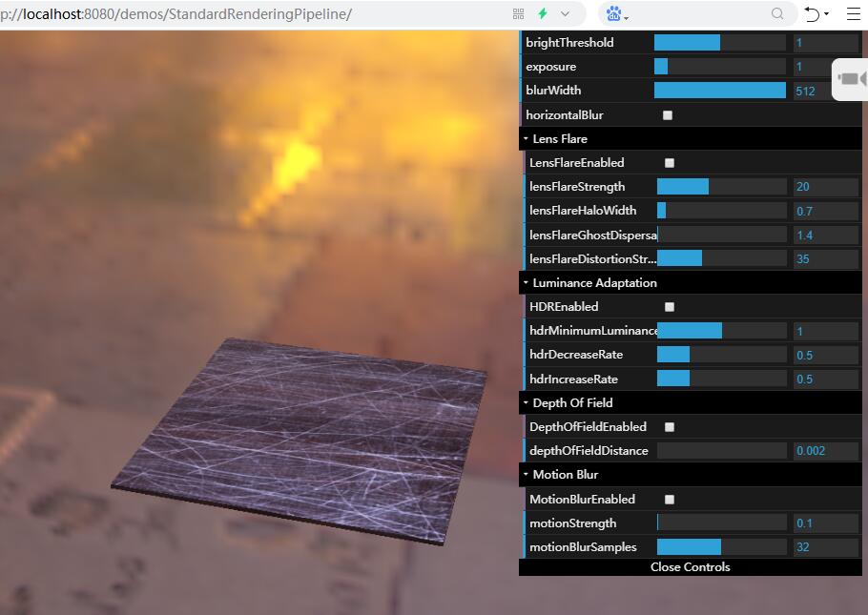Collapse the Lens Flare folder

pyautogui.click(x=560, y=139)
